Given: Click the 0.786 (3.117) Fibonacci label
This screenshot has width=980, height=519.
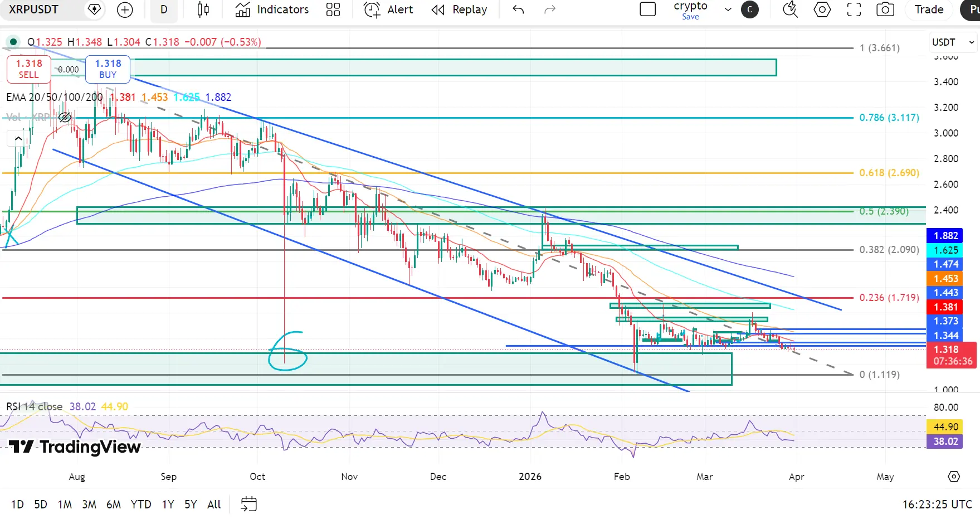Looking at the screenshot, I should (x=889, y=118).
